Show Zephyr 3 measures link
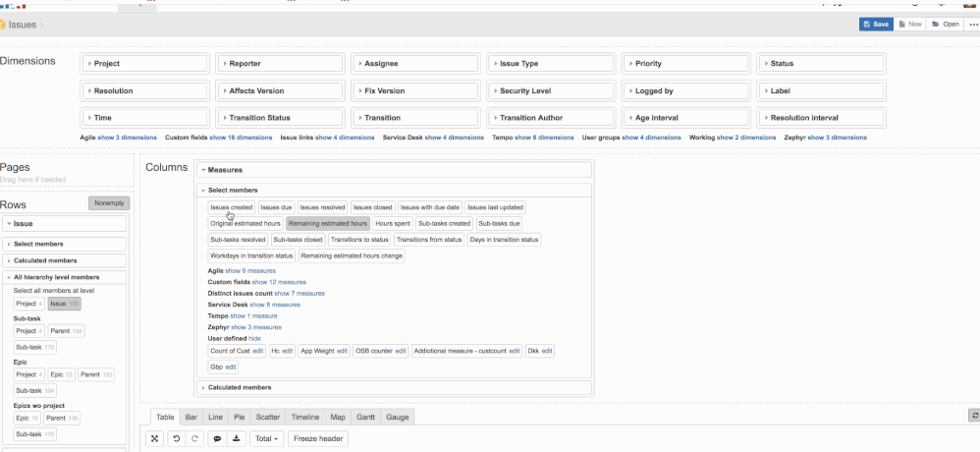980x452 pixels. (256, 327)
